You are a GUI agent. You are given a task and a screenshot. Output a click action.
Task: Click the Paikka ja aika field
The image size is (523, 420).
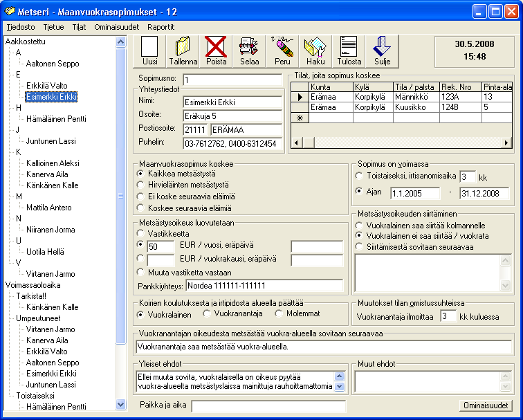pos(268,406)
